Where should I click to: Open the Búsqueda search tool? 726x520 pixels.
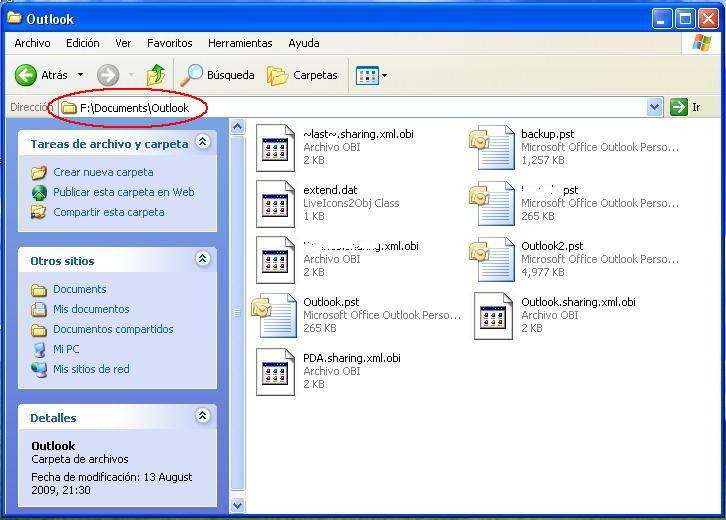217,75
